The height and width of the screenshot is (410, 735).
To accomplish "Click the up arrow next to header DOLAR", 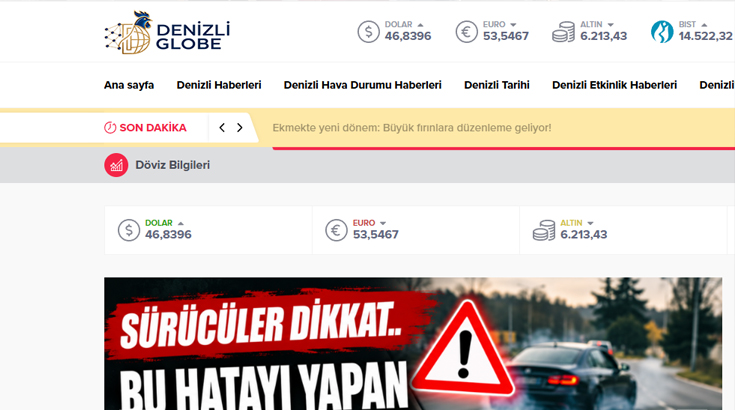I will (x=420, y=25).
